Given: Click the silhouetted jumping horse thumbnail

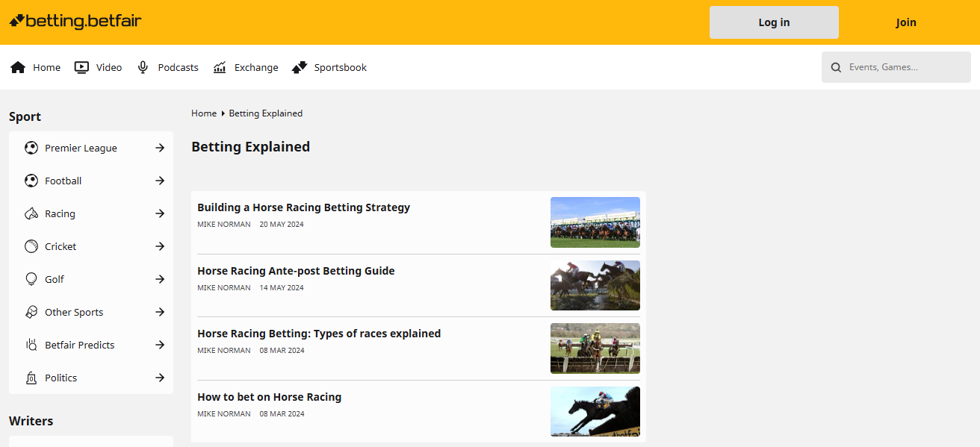Looking at the screenshot, I should coord(595,412).
